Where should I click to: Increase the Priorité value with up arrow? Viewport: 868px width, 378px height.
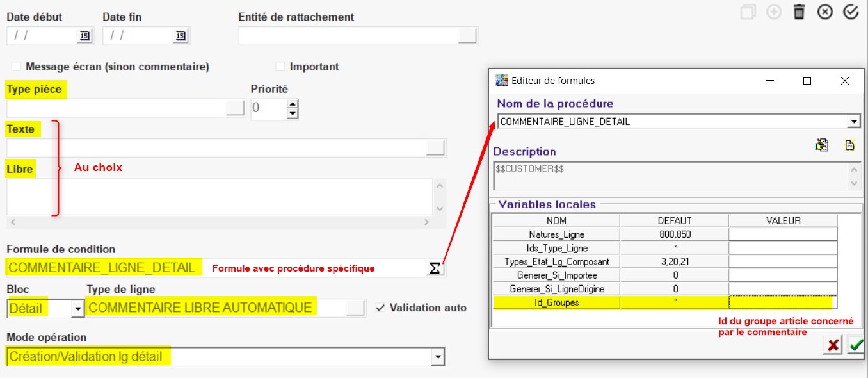(293, 103)
